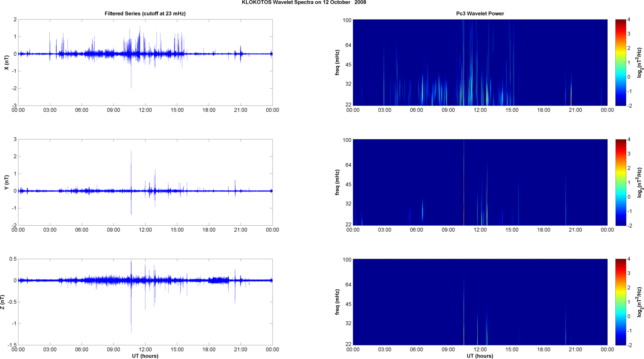Image resolution: width=644 pixels, height=359 pixels.
Task: Select freq (mHz) label of top spectrogram
Action: pos(337,62)
